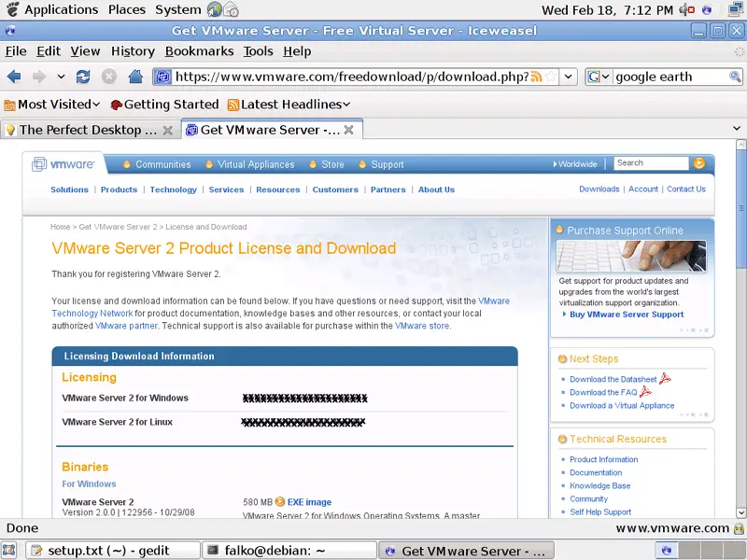Close the Get VMware Server tab
The image size is (747, 560).
(348, 130)
